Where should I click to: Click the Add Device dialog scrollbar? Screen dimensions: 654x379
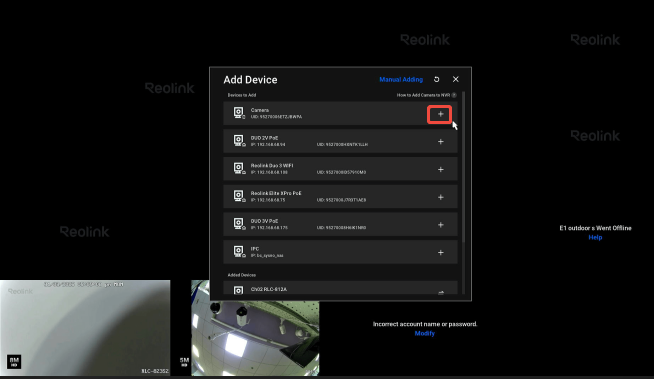coord(463,167)
